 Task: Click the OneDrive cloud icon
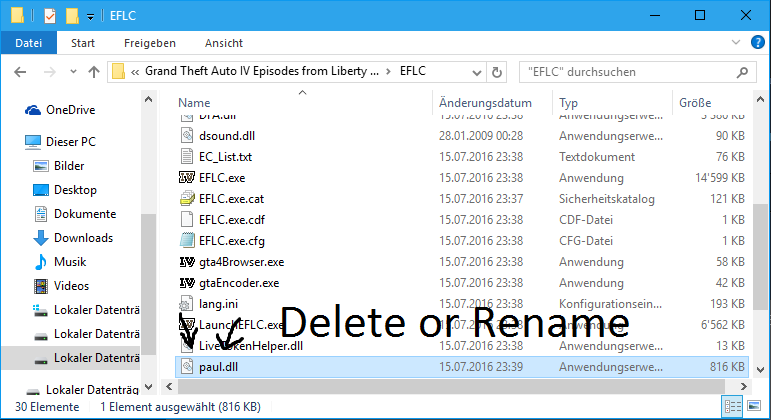[32, 110]
